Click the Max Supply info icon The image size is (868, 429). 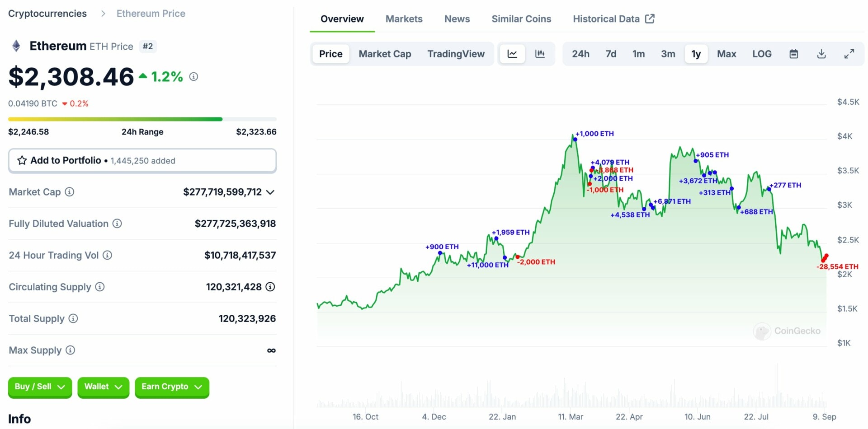[x=71, y=350]
